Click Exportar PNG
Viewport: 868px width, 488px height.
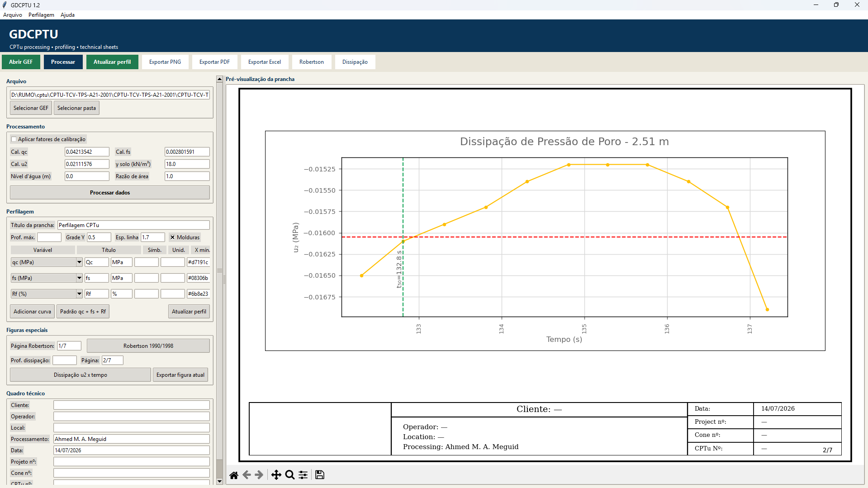[x=165, y=62]
